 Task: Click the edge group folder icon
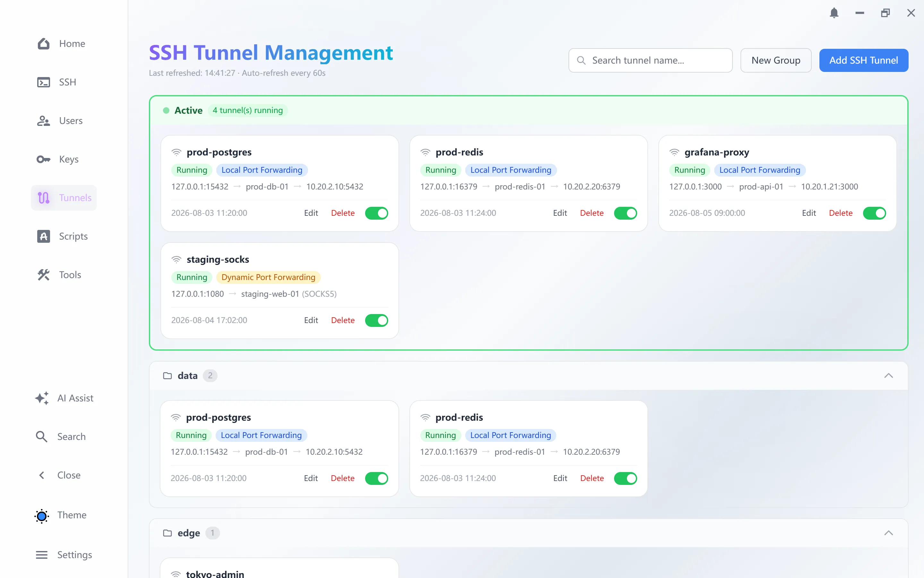pos(167,533)
